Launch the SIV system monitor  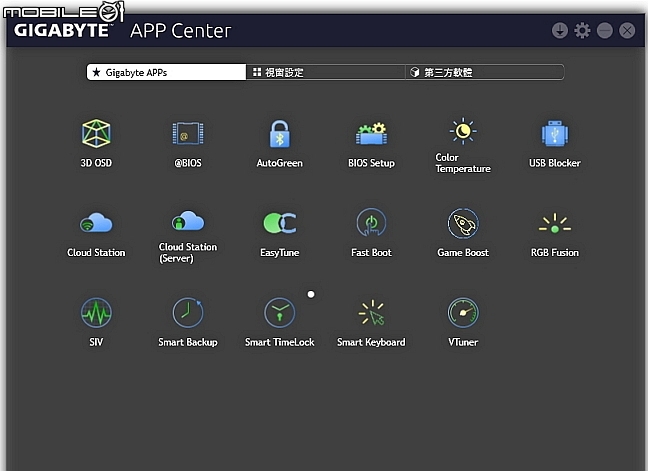(96, 313)
